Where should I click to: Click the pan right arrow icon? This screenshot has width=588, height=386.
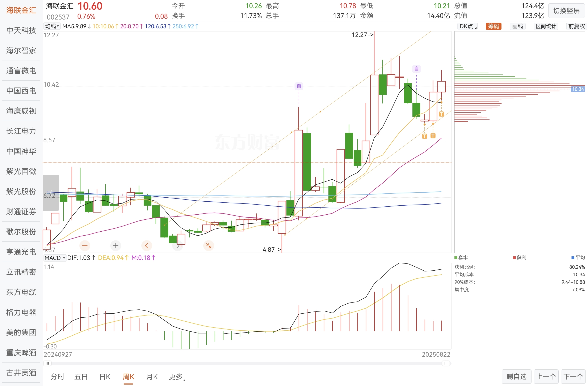coord(178,246)
